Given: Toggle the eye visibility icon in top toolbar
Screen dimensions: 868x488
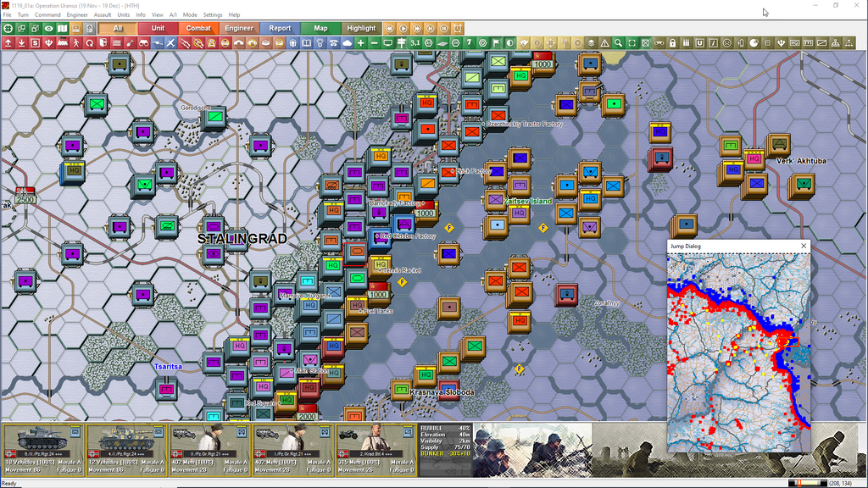Looking at the screenshot, I should click(48, 28).
